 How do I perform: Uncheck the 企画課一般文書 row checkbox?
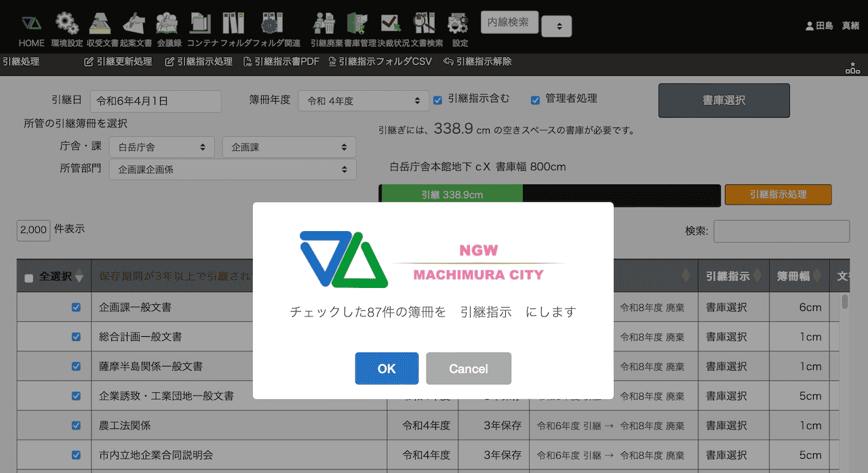click(77, 307)
